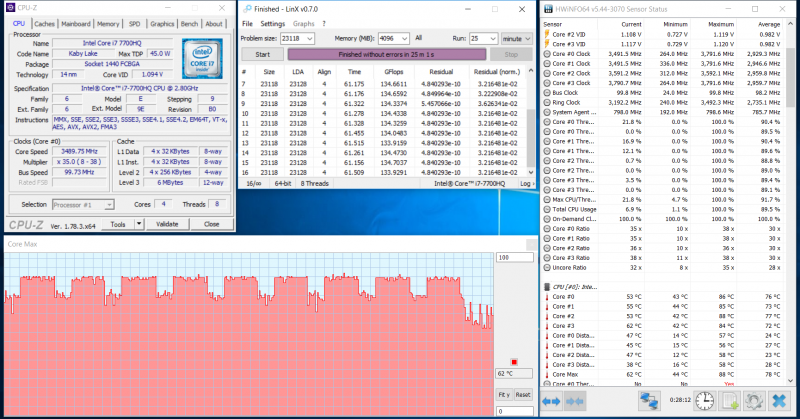The width and height of the screenshot is (800, 419).
Task: Open the About tab in CPU-Z
Action: (214, 24)
